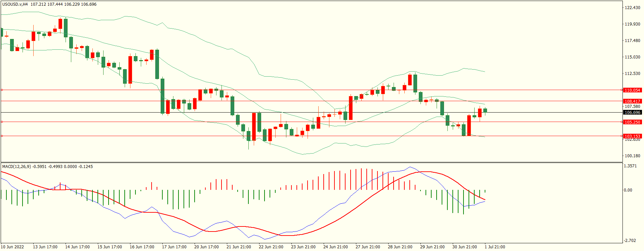Click the red 110.054 price label

tap(632, 90)
